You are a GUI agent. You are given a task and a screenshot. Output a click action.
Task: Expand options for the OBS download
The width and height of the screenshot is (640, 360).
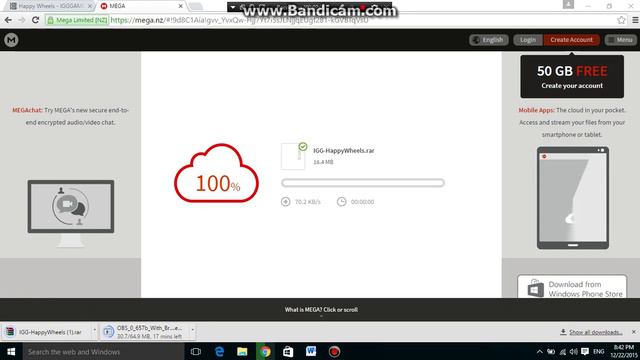[x=193, y=330]
